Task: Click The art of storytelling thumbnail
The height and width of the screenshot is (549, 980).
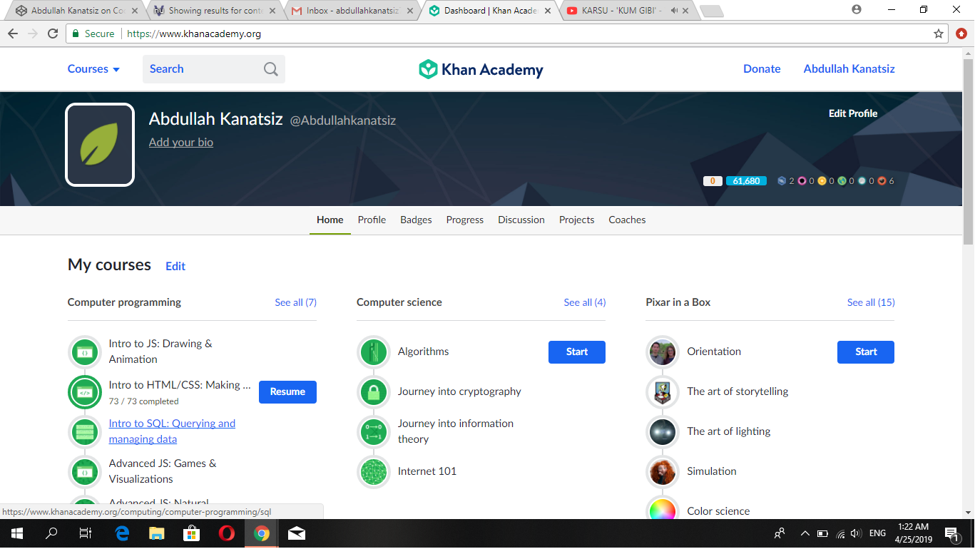Action: pos(663,391)
